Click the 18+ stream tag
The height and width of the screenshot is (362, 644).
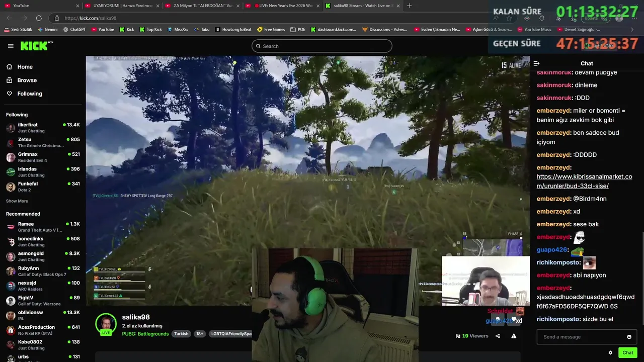200,334
